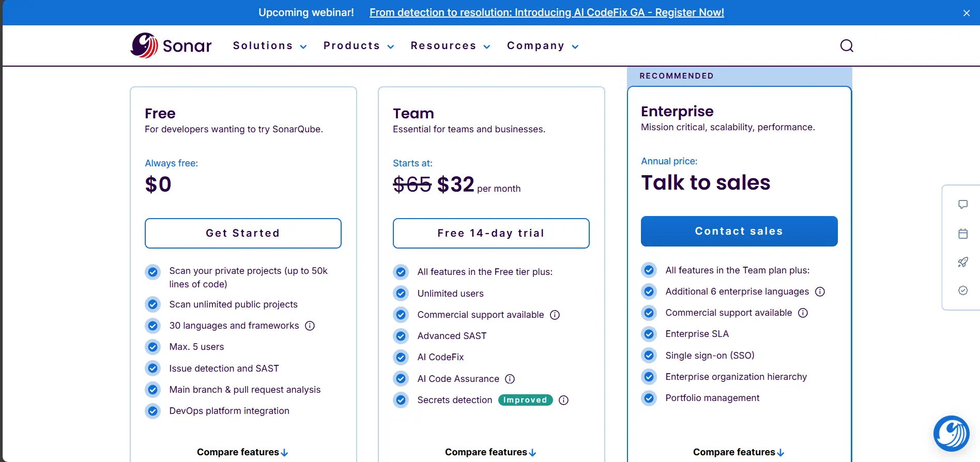Click checkmark beside Enterprise organization hierarchy
This screenshot has height=462, width=980.
(x=649, y=377)
